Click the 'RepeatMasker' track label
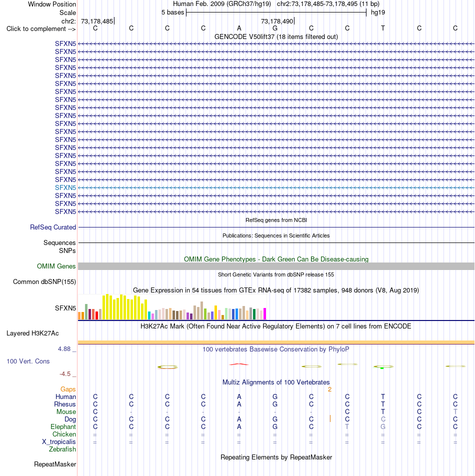Image resolution: width=475 pixels, height=476 pixels. click(x=55, y=464)
